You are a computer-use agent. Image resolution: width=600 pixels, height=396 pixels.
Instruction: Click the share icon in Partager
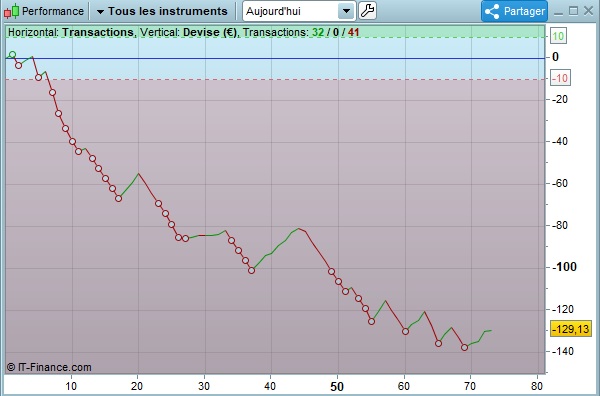click(492, 11)
